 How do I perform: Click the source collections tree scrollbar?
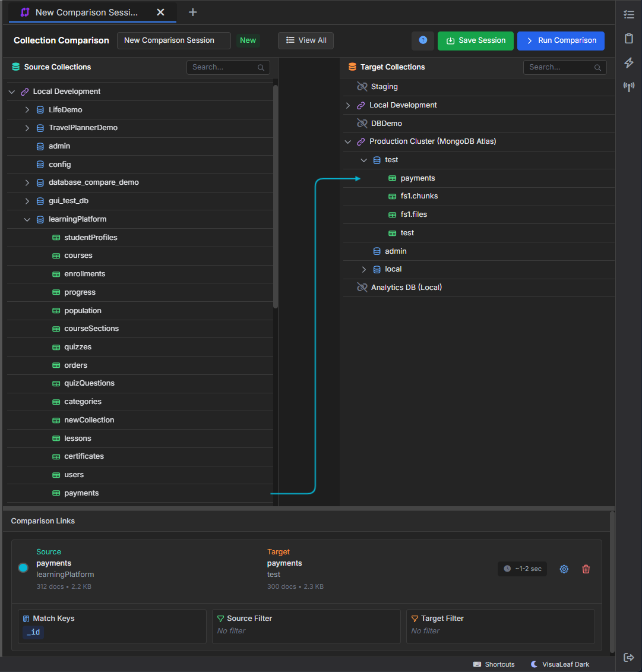276,196
